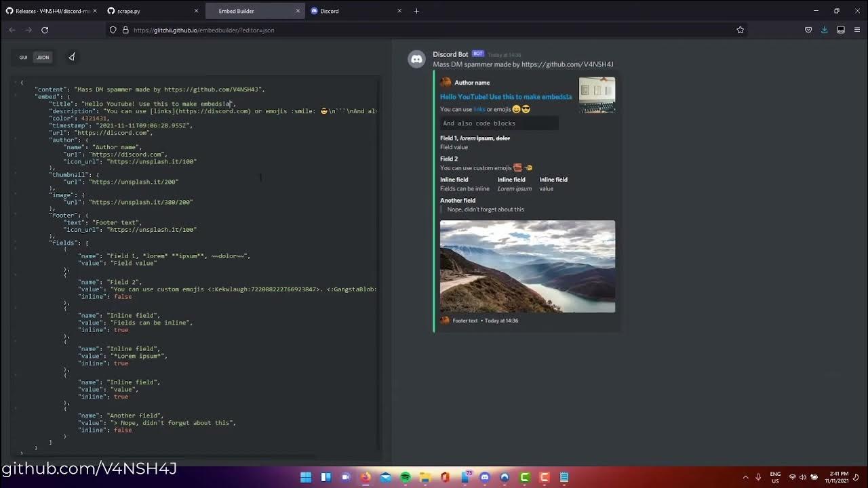Click the browser extension icon next to downloads
This screenshot has width=868, height=488.
[x=841, y=30]
